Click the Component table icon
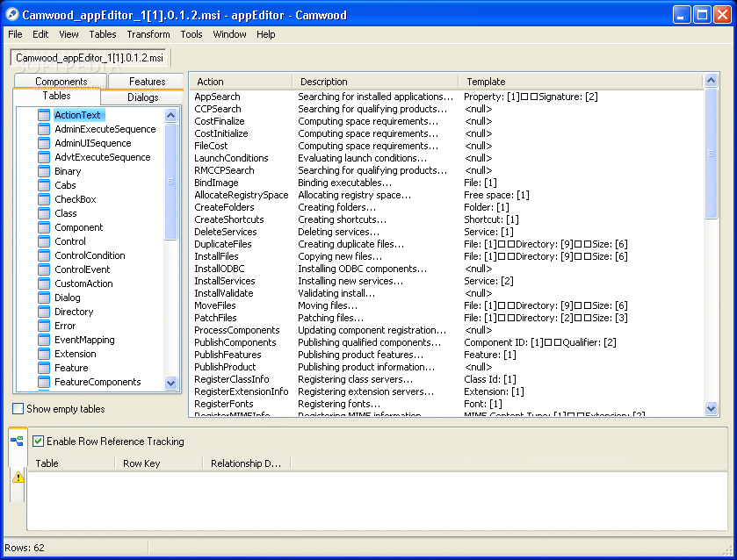737x560 pixels. click(44, 227)
